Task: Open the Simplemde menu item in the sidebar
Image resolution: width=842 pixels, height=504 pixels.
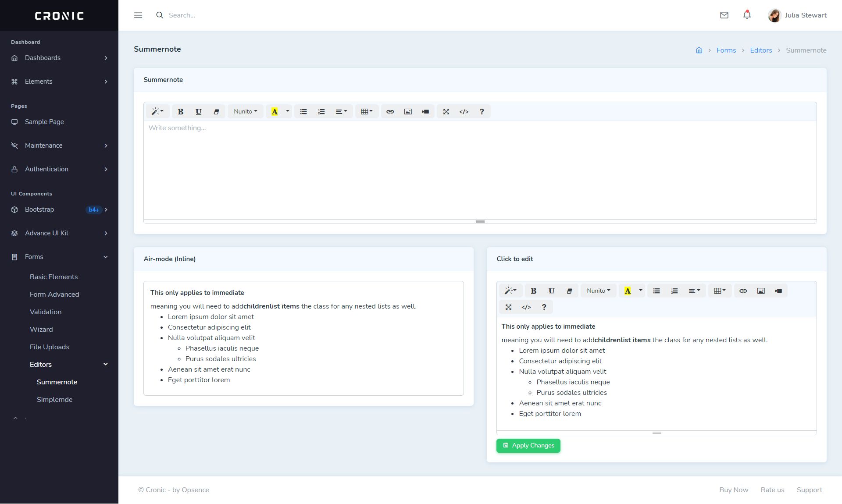Action: click(54, 400)
